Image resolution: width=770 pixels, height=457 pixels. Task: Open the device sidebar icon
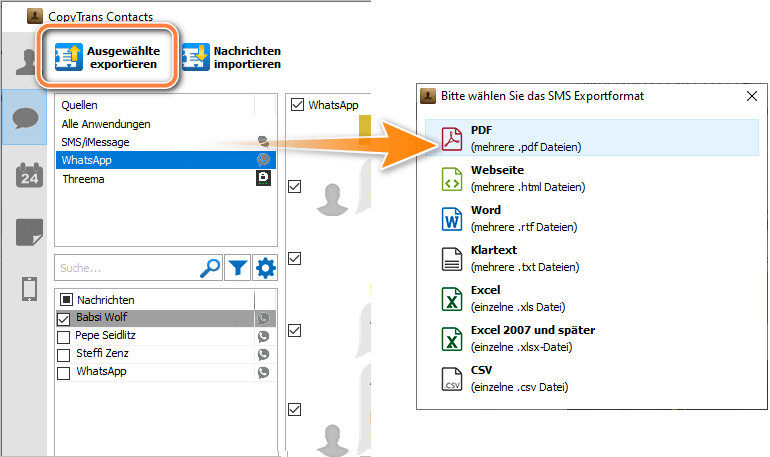pyautogui.click(x=29, y=288)
